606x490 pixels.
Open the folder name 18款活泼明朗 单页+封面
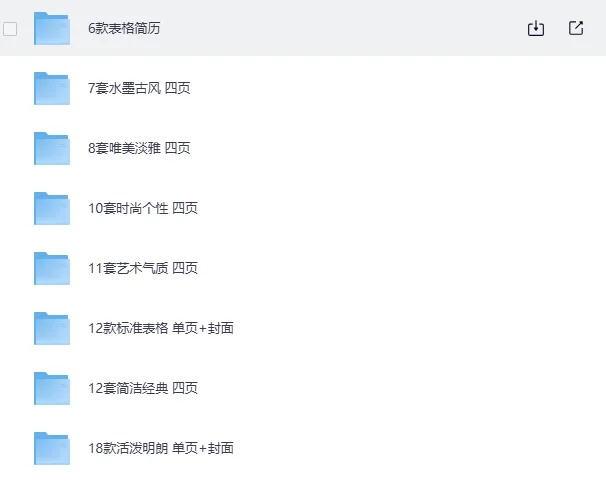[161, 448]
